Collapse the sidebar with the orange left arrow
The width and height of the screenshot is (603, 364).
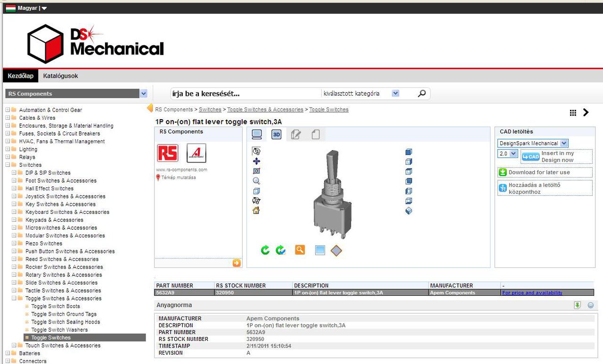tap(150, 108)
